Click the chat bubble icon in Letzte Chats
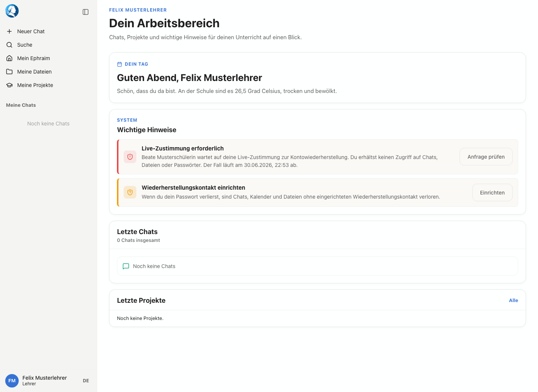 tap(126, 266)
